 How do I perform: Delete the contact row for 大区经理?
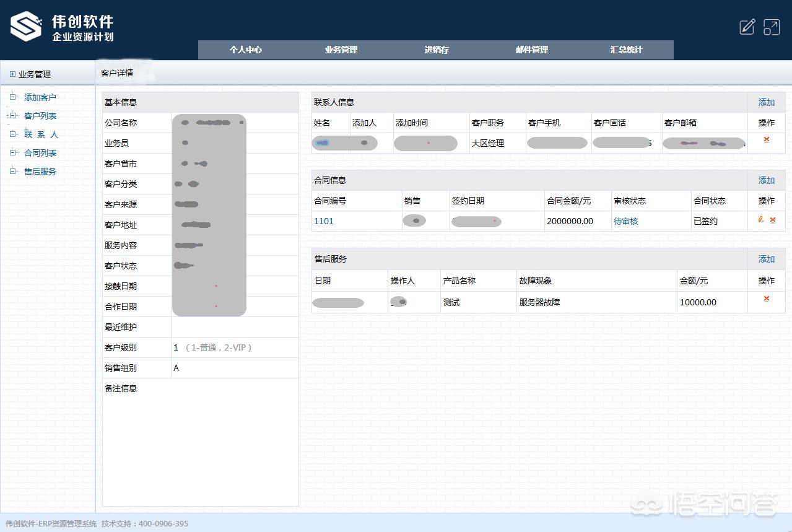[767, 140]
